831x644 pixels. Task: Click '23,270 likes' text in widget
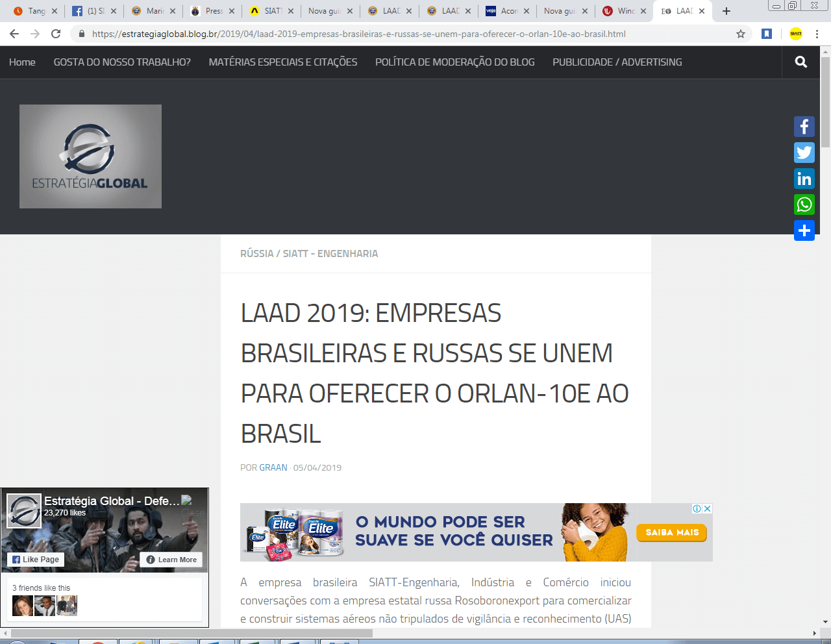(65, 513)
